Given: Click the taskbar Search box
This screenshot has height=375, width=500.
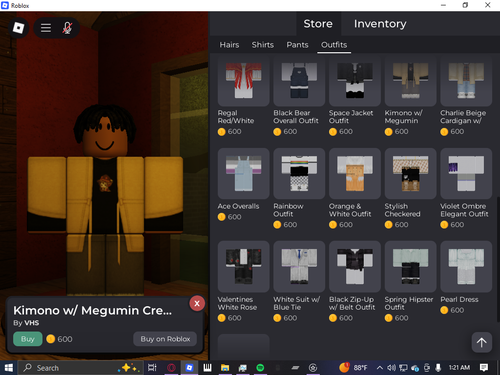Looking at the screenshot, I should pos(80,368).
